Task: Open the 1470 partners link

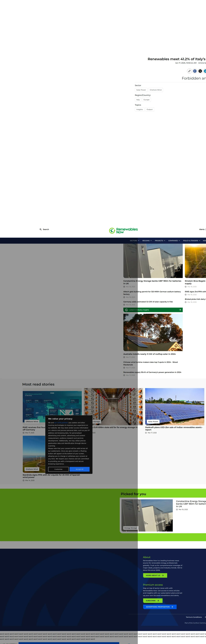Action: [61, 423]
